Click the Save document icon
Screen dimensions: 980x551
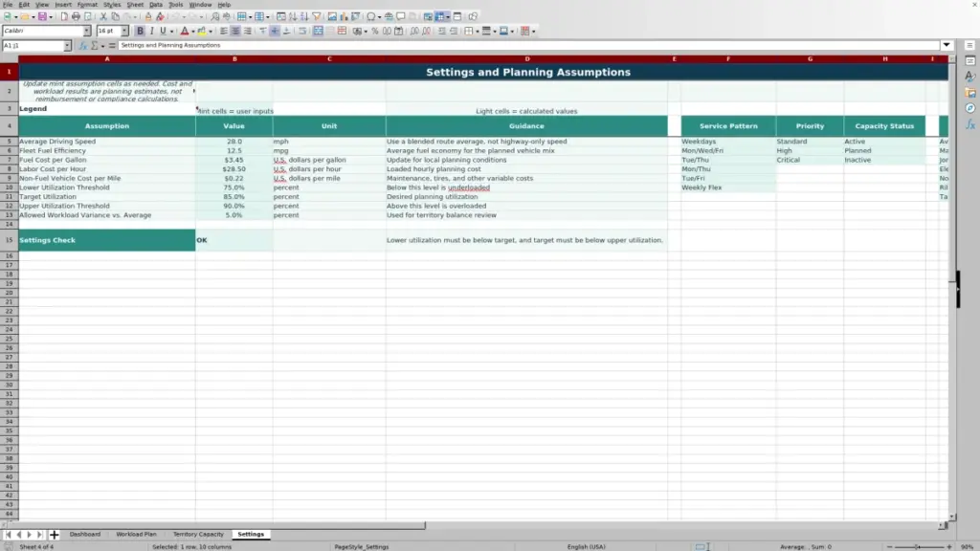pyautogui.click(x=42, y=16)
